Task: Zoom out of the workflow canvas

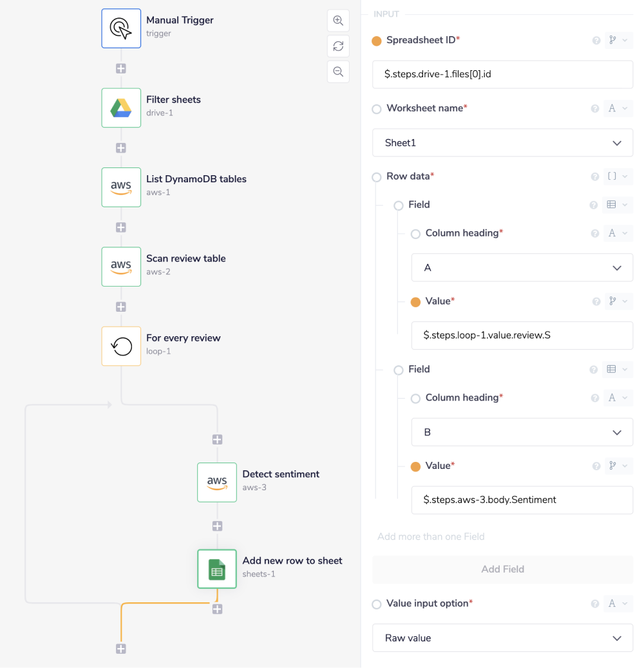Action: [338, 72]
